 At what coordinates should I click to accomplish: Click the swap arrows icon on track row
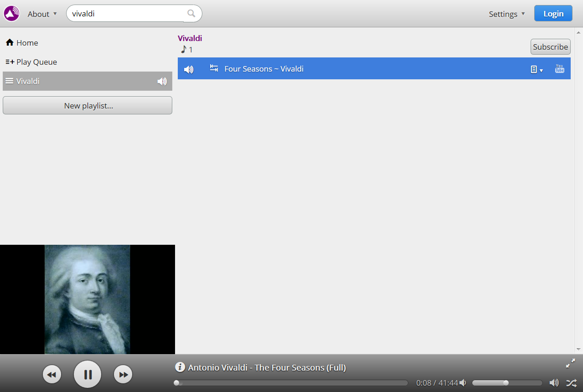pos(214,68)
